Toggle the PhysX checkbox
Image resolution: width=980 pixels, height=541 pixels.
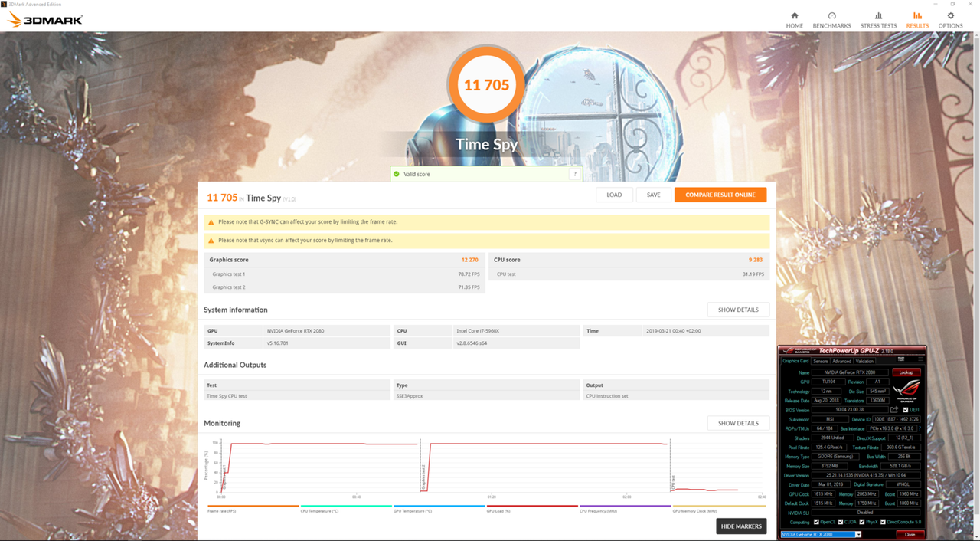pyautogui.click(x=862, y=522)
